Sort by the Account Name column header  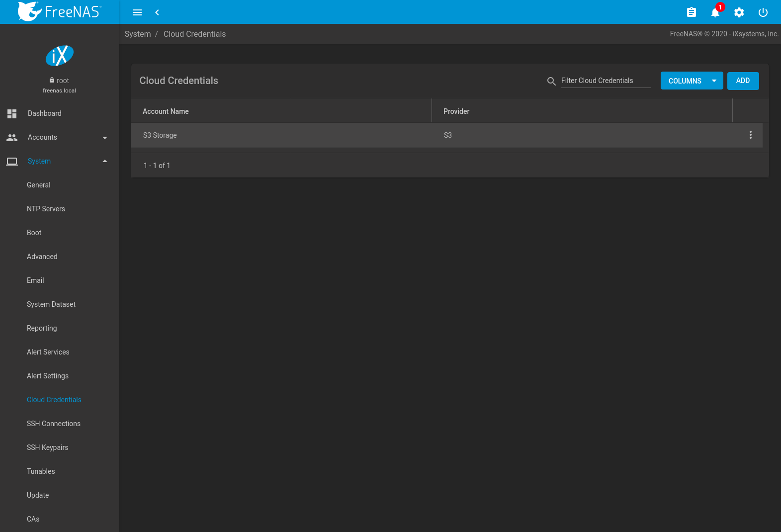click(166, 111)
